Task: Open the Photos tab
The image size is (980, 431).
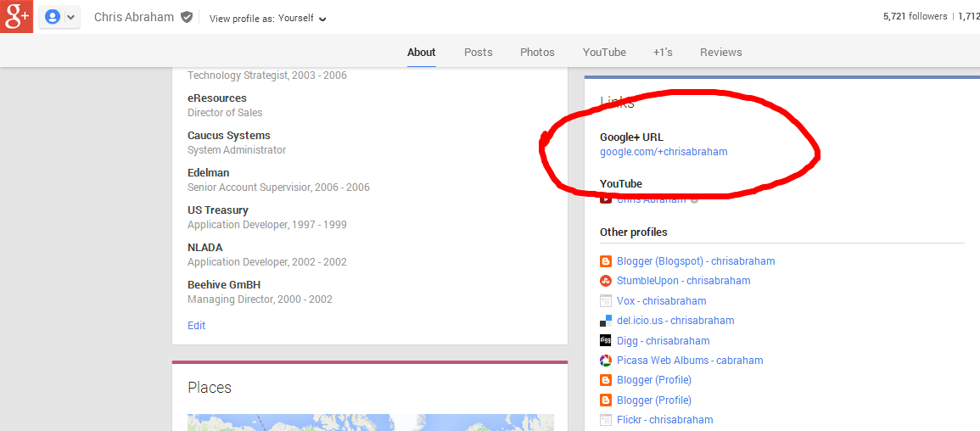Action: [x=537, y=52]
